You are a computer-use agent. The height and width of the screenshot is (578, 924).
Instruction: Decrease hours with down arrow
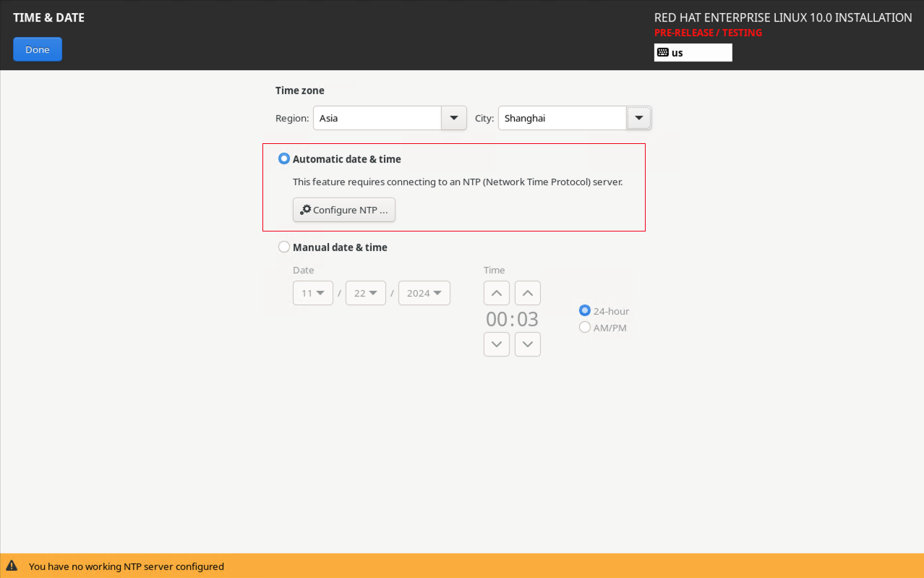coord(497,344)
